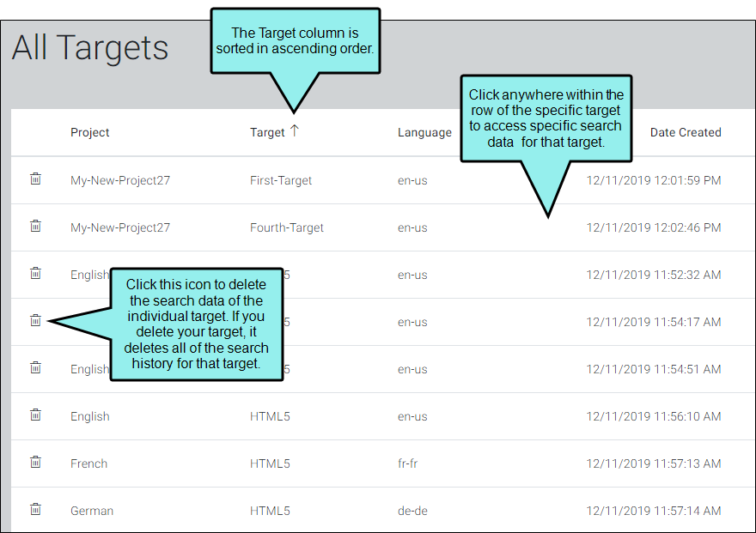Open German de-de target row
Screen dimensions: 756x533
(383, 510)
